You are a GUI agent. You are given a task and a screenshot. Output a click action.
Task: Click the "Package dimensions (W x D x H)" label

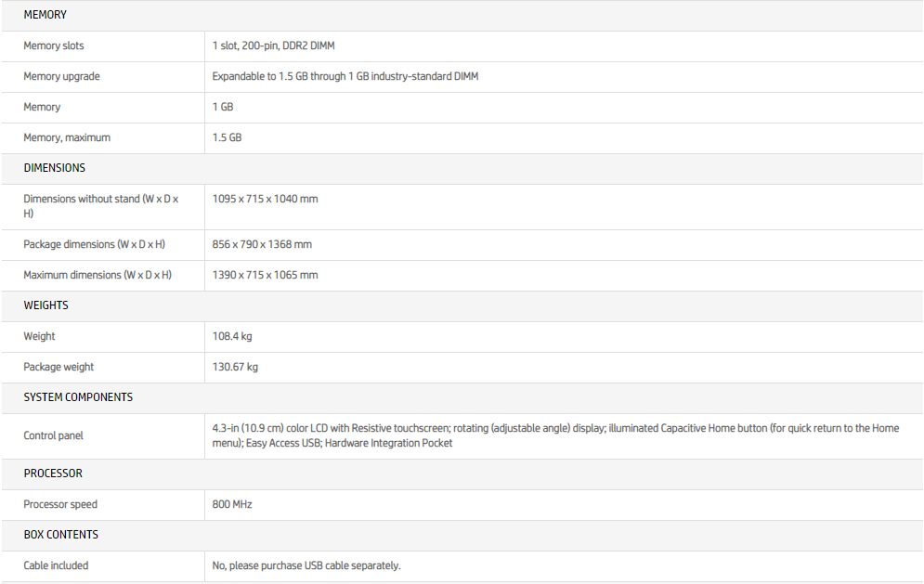click(94, 244)
